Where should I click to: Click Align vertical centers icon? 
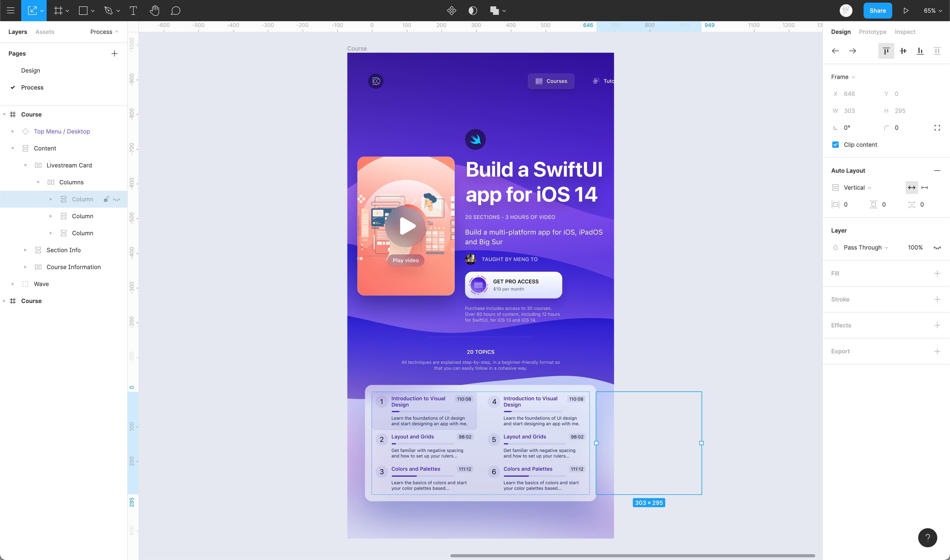tap(903, 51)
